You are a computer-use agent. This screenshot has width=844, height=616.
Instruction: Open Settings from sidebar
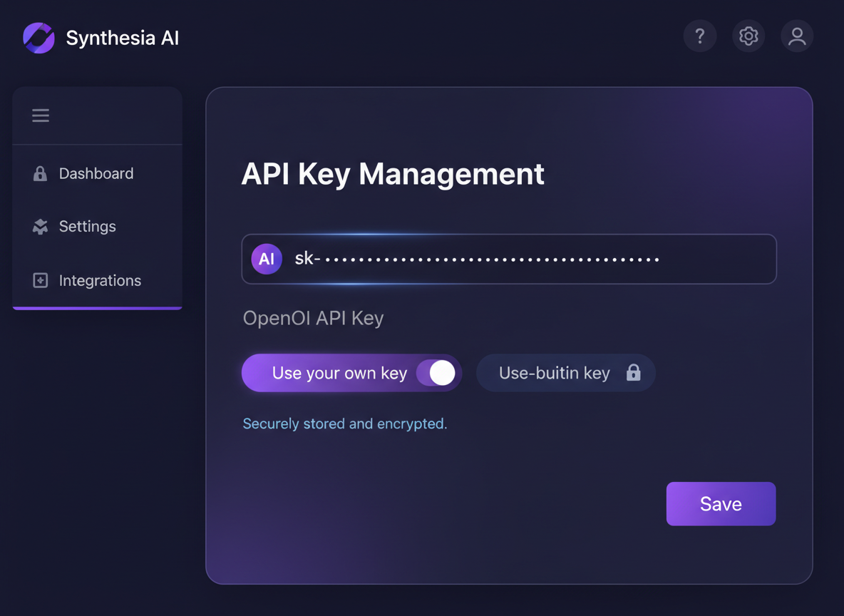click(x=97, y=227)
